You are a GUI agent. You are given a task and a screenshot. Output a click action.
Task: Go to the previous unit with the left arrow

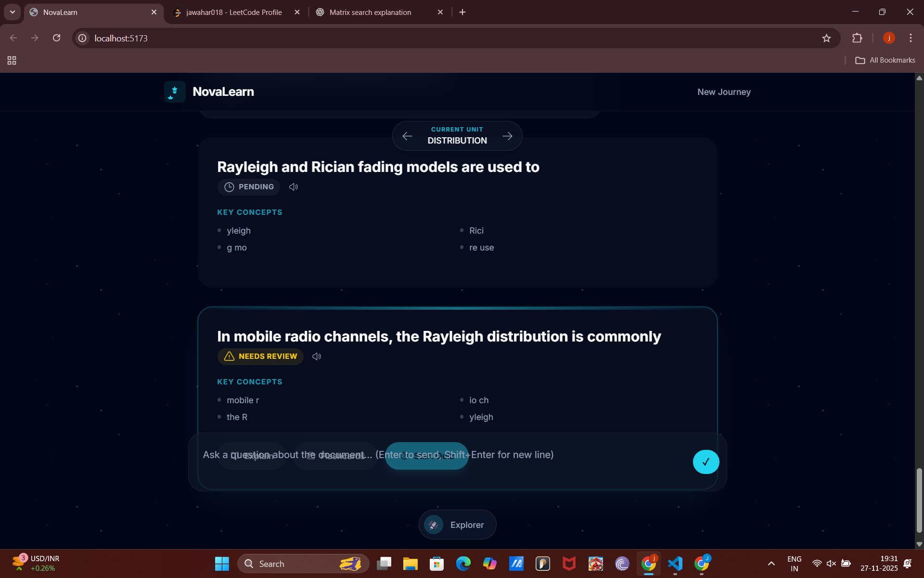tap(407, 136)
